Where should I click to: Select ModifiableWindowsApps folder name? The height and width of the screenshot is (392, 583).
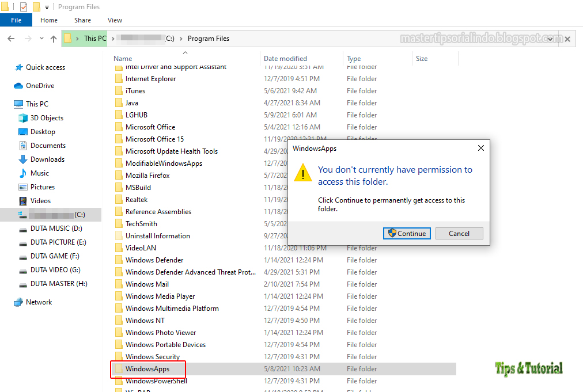(164, 163)
